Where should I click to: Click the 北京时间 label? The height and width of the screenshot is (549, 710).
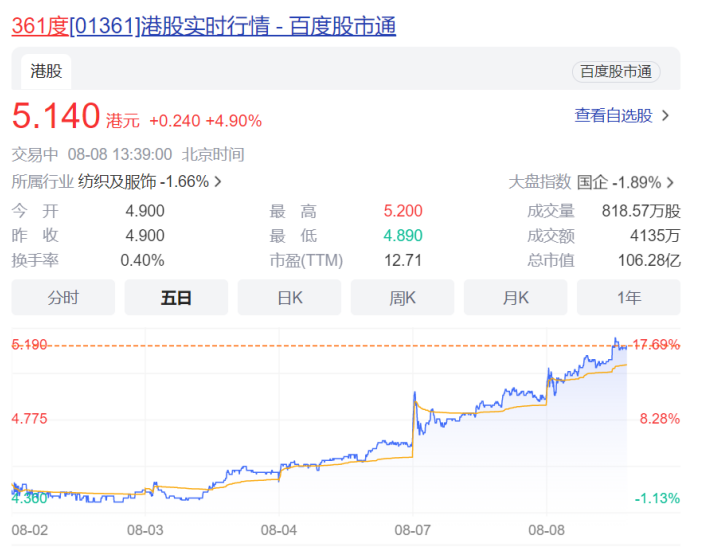pos(213,154)
